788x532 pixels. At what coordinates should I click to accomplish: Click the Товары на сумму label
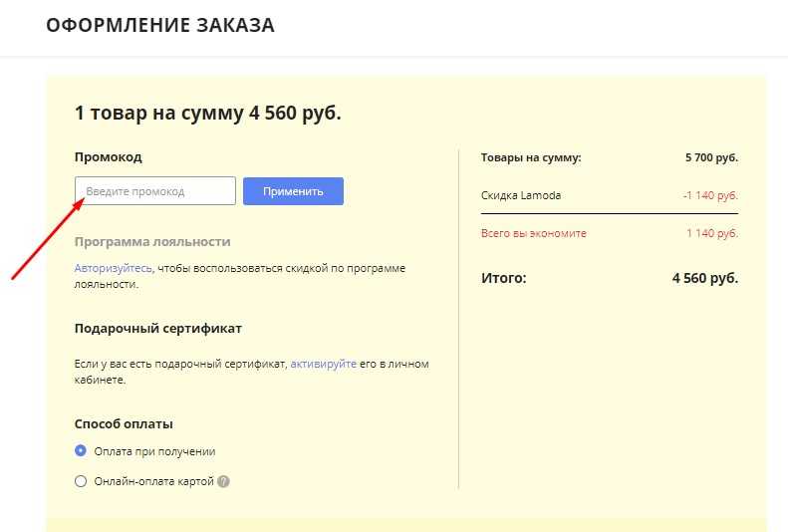(531, 157)
